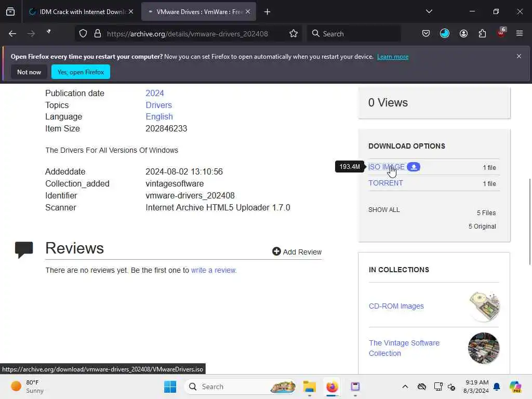
Task: Bookmark this page with the star
Action: (x=294, y=34)
